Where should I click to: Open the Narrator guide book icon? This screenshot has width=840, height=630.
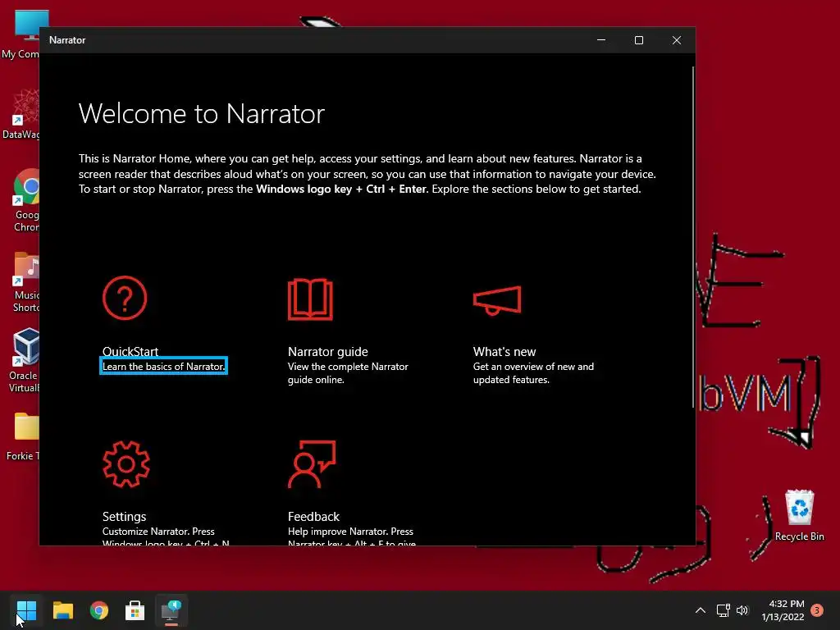coord(310,299)
